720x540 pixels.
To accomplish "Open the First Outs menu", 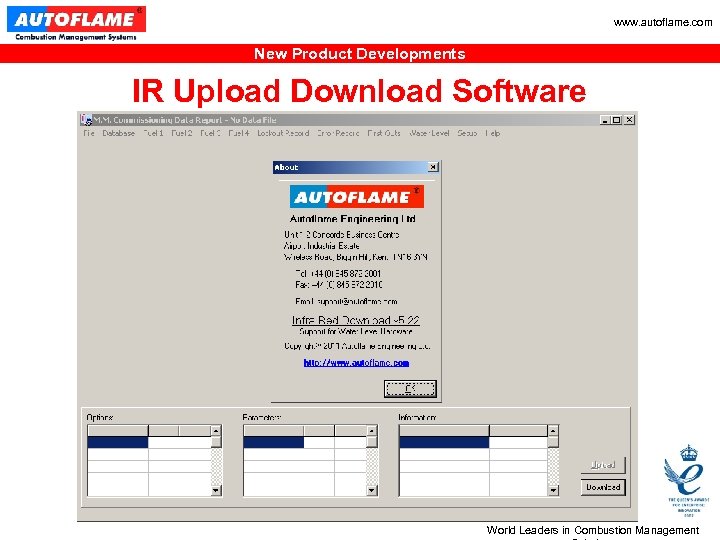I will click(384, 133).
